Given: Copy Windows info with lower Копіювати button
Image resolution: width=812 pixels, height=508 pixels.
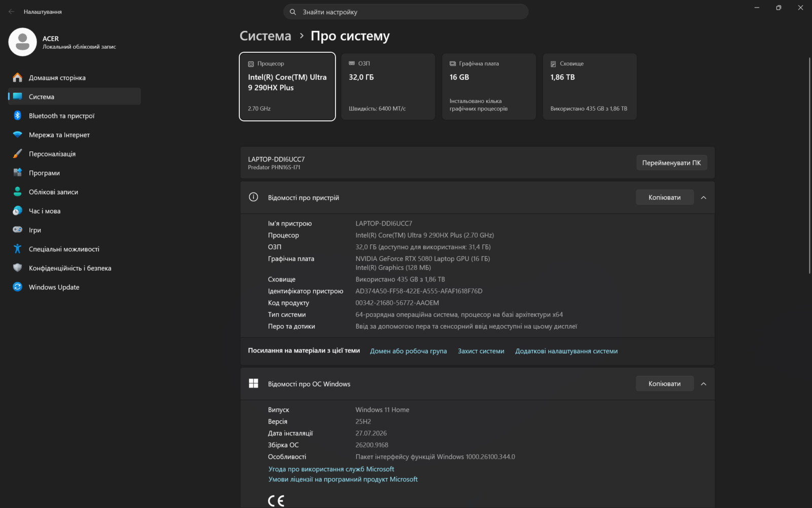Looking at the screenshot, I should (664, 384).
